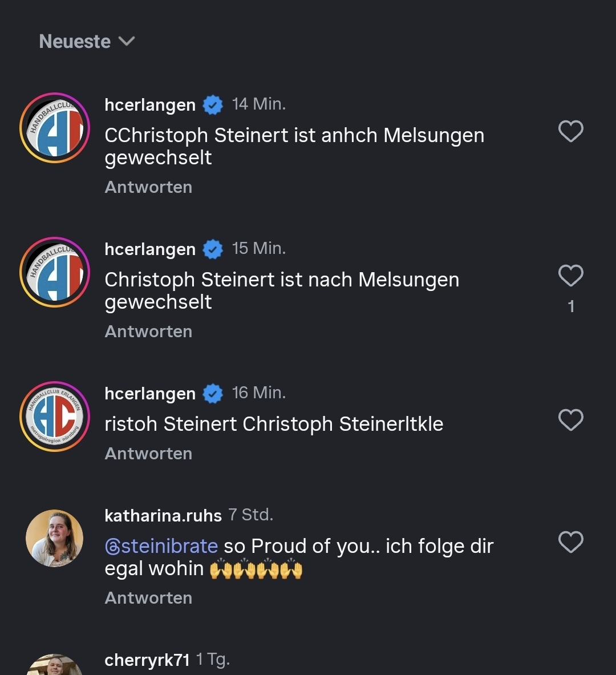Open cherryrk71 username link
Image resolution: width=616 pixels, height=675 pixels.
(x=147, y=660)
